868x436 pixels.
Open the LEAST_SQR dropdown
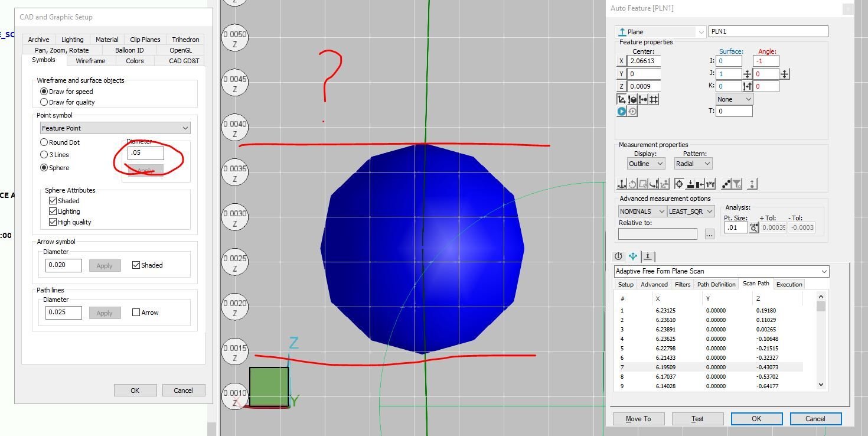click(x=691, y=212)
